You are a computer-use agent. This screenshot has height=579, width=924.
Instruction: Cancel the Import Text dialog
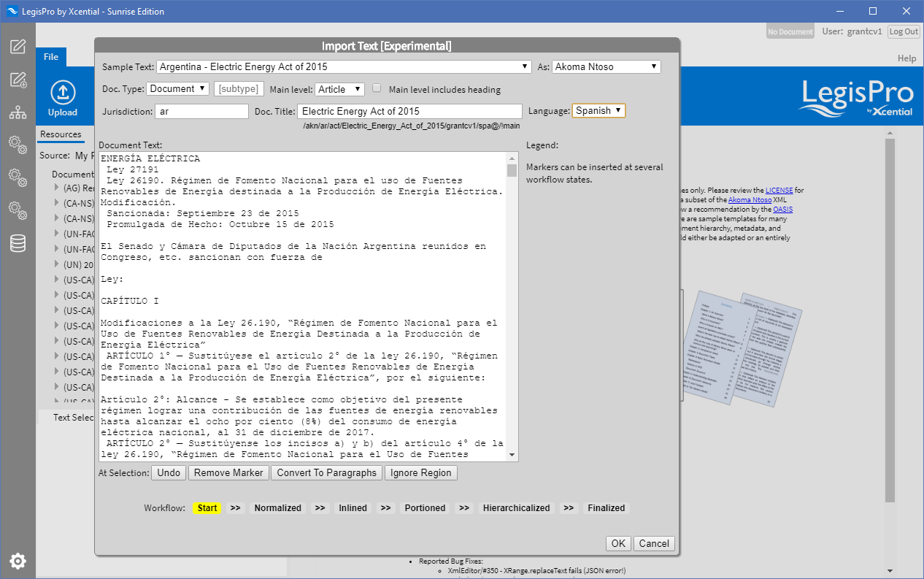pyautogui.click(x=654, y=543)
